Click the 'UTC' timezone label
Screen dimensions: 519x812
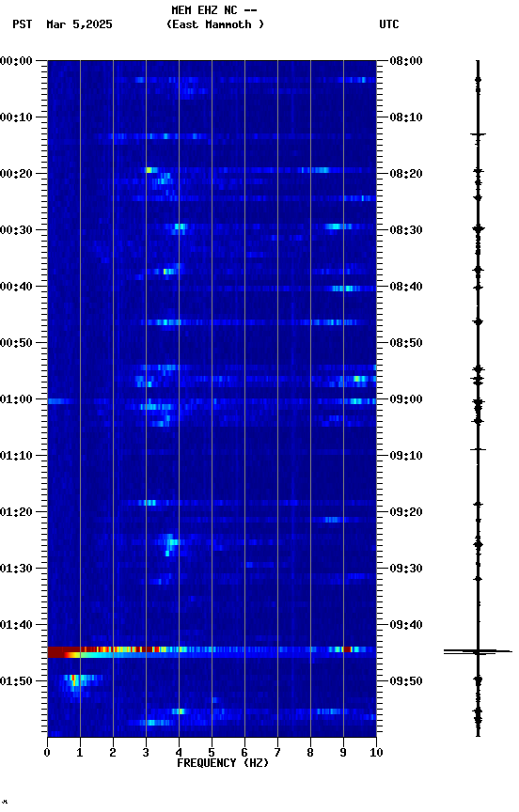389,24
